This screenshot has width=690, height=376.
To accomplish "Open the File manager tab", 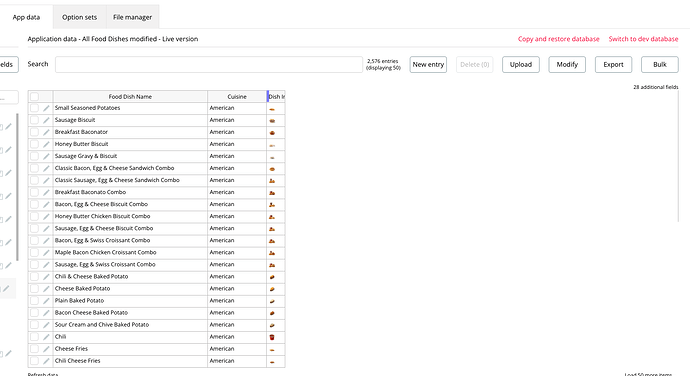I will tap(132, 17).
